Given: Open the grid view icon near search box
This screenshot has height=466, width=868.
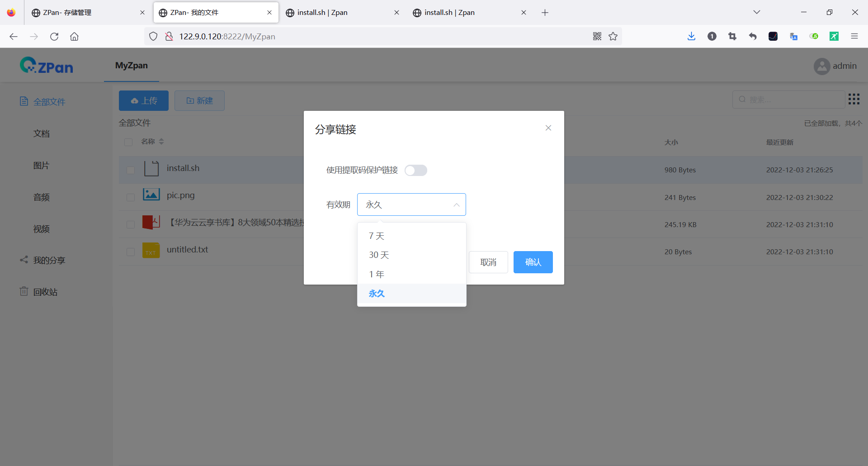Looking at the screenshot, I should (854, 99).
